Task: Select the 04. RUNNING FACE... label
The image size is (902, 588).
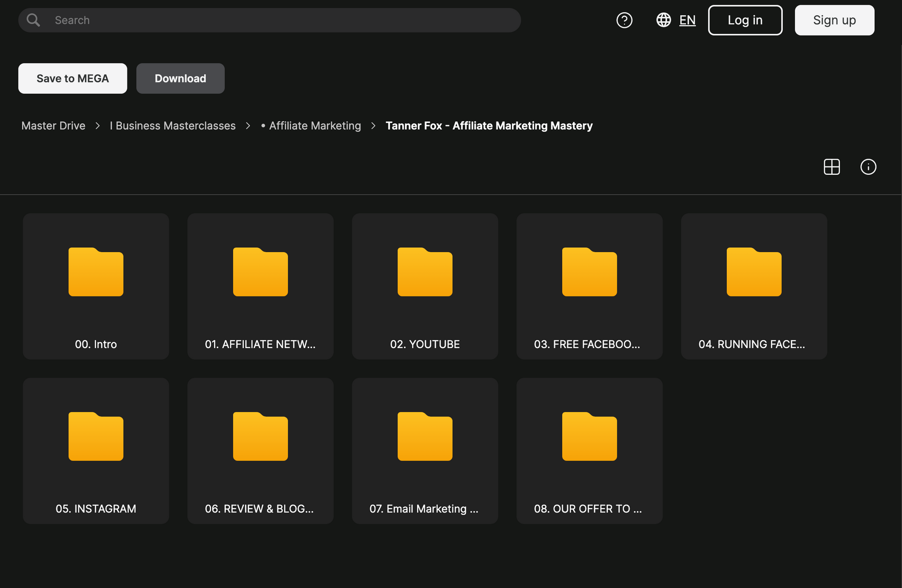Action: coord(752,344)
